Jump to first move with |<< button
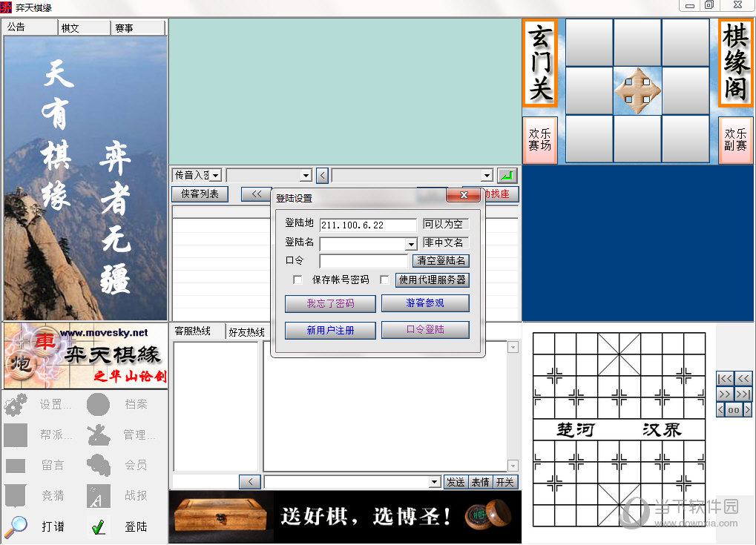 click(x=725, y=379)
